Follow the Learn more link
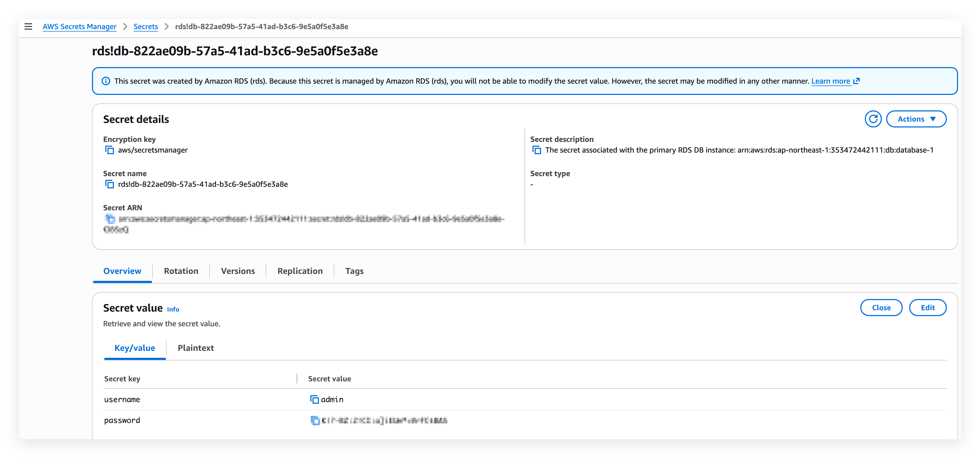 831,81
